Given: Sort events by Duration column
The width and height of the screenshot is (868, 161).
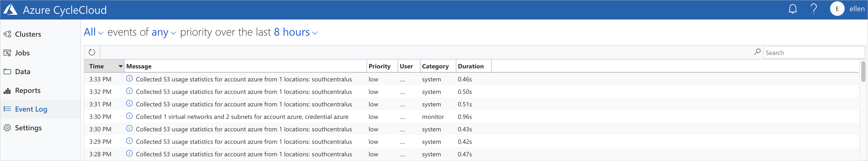Looking at the screenshot, I should (x=470, y=66).
